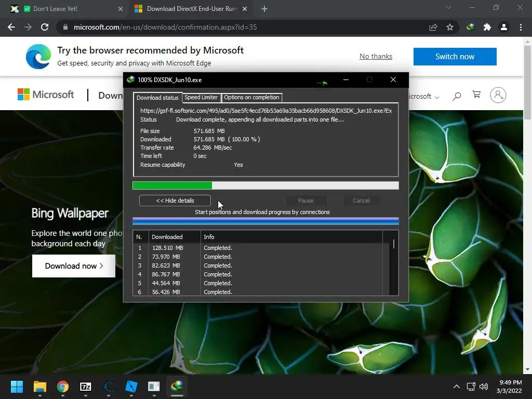Click the Switch now button
This screenshot has width=532, height=399.
coord(455,56)
